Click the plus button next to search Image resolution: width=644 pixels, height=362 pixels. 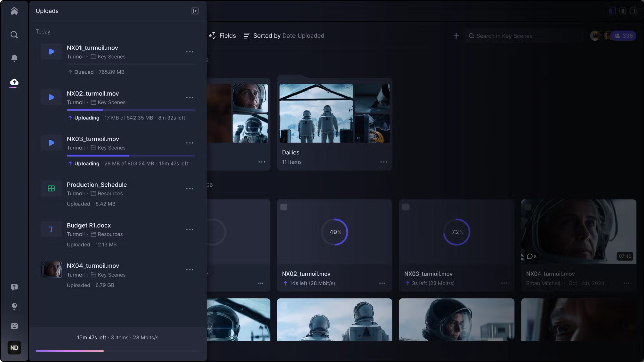(456, 36)
